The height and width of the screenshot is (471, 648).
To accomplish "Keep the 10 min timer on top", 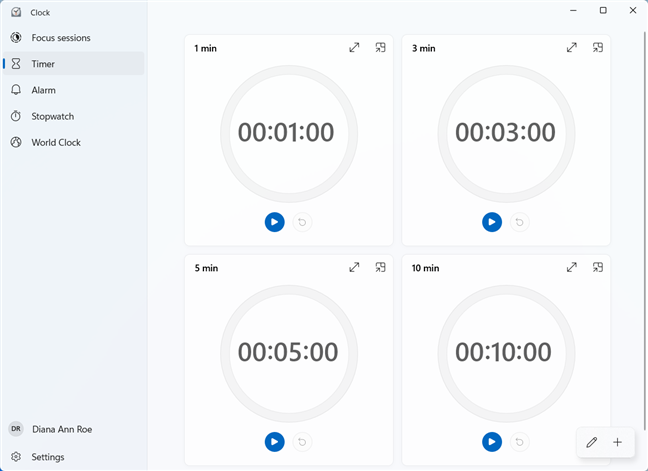I will click(x=598, y=267).
